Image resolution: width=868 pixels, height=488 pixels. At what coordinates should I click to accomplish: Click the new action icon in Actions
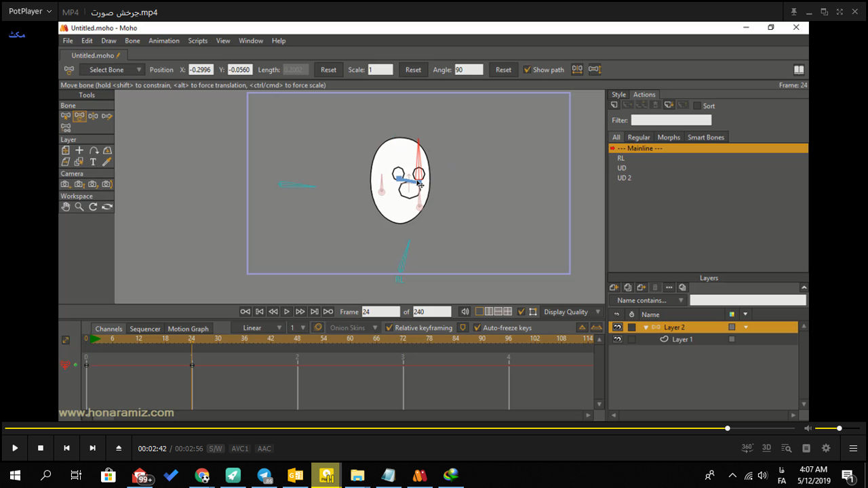tap(614, 105)
